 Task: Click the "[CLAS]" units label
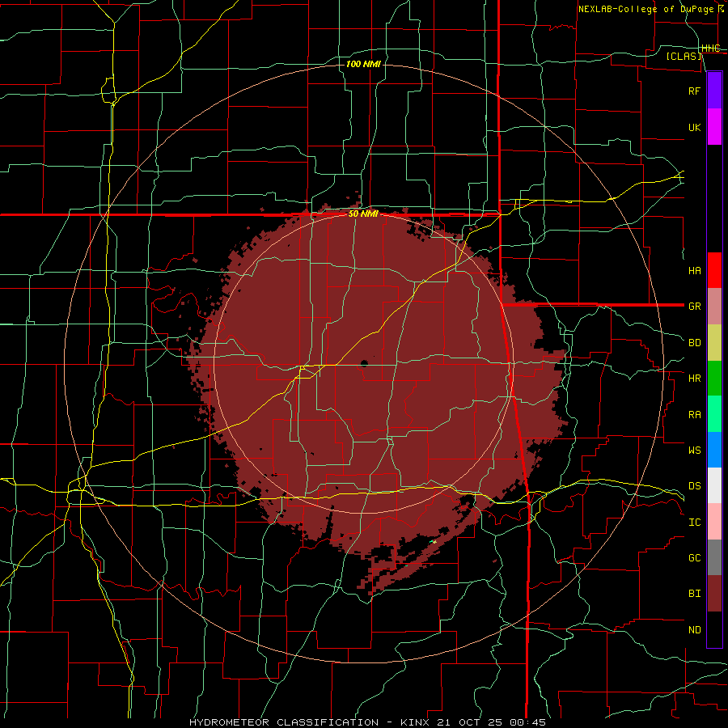point(684,56)
